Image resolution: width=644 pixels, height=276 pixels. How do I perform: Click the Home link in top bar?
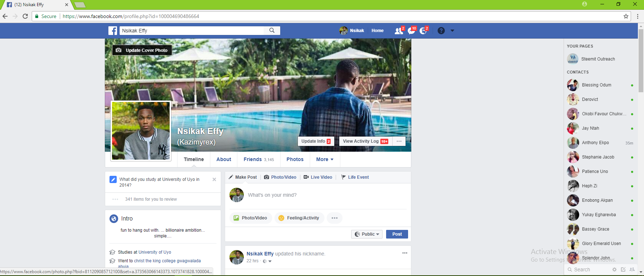[377, 31]
